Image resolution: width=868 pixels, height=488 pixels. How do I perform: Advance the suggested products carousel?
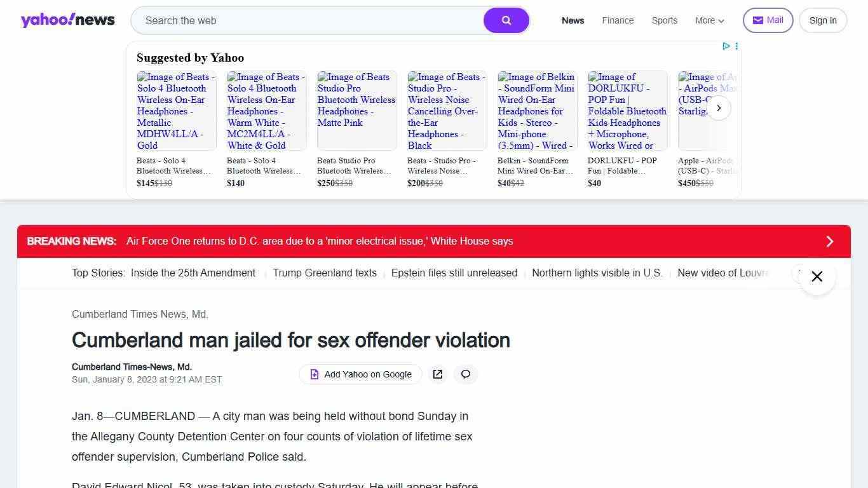(x=719, y=108)
